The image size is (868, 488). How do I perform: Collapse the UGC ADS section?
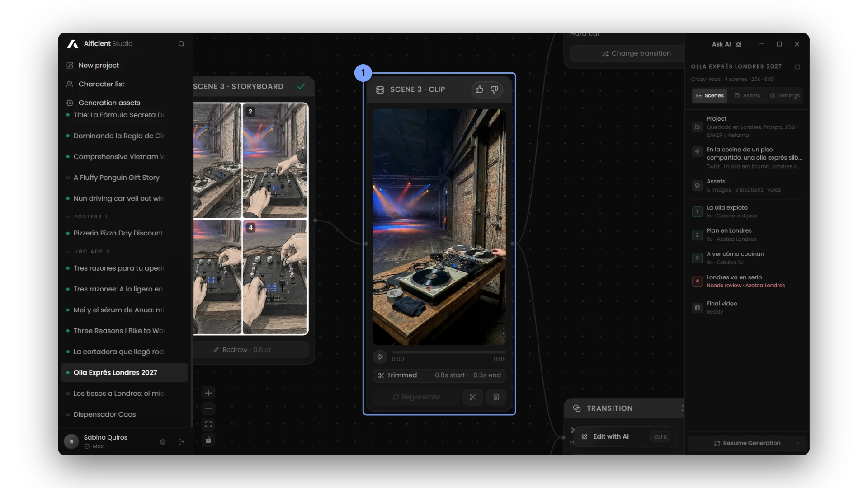pos(89,252)
